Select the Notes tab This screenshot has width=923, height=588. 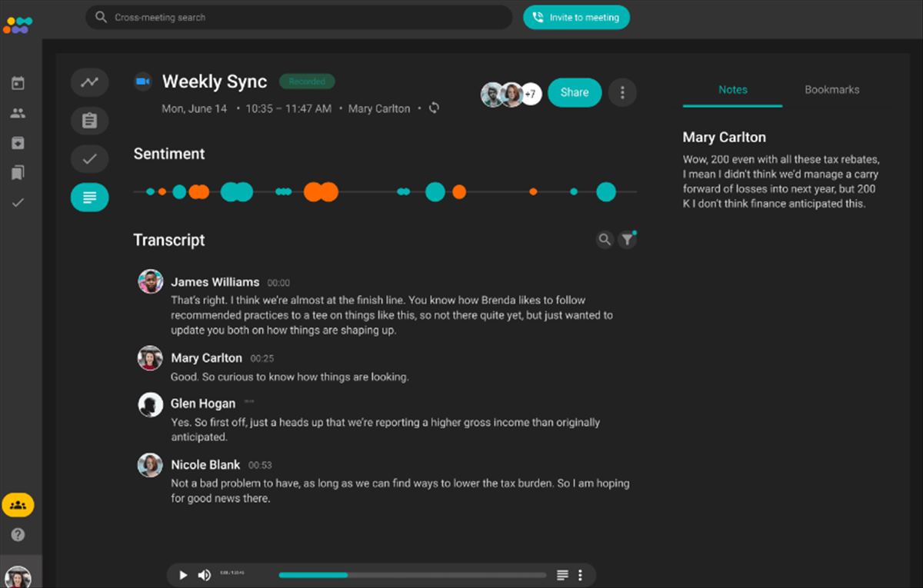(732, 90)
